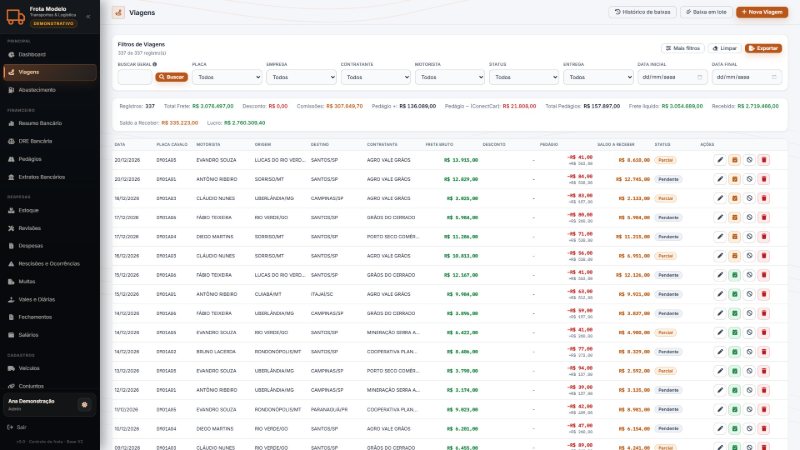Viewport: 800px width, 450px height.
Task: Open the Entrega filter dropdown
Action: [x=598, y=77]
